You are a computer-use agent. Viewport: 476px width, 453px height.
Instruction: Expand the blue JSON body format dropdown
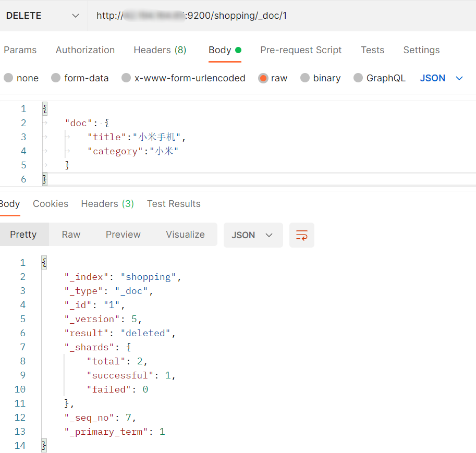coord(442,78)
